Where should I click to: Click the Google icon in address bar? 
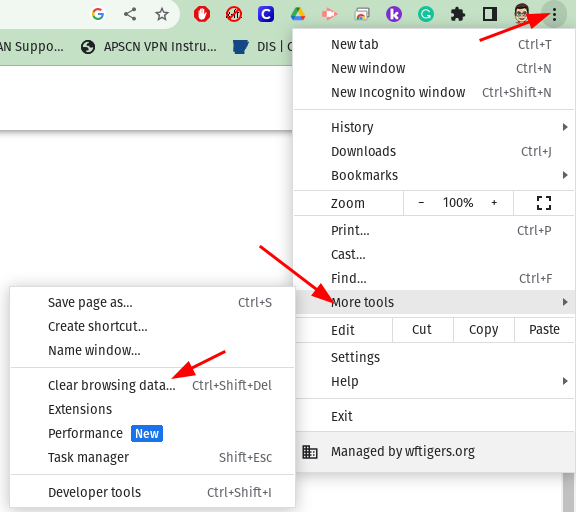pyautogui.click(x=98, y=14)
